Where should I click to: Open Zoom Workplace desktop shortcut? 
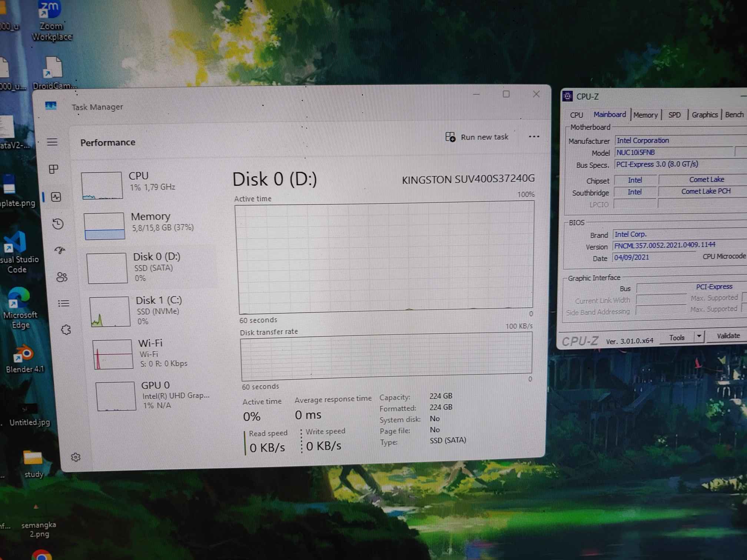pyautogui.click(x=51, y=21)
